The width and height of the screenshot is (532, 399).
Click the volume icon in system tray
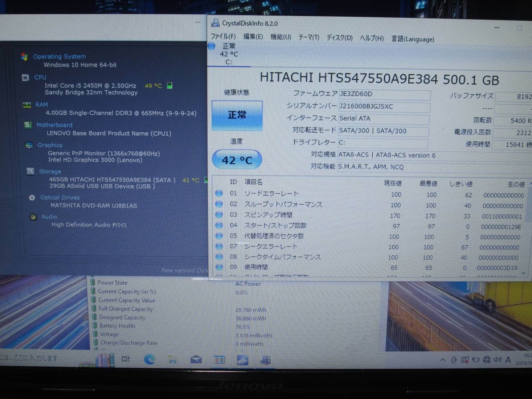[x=497, y=359]
